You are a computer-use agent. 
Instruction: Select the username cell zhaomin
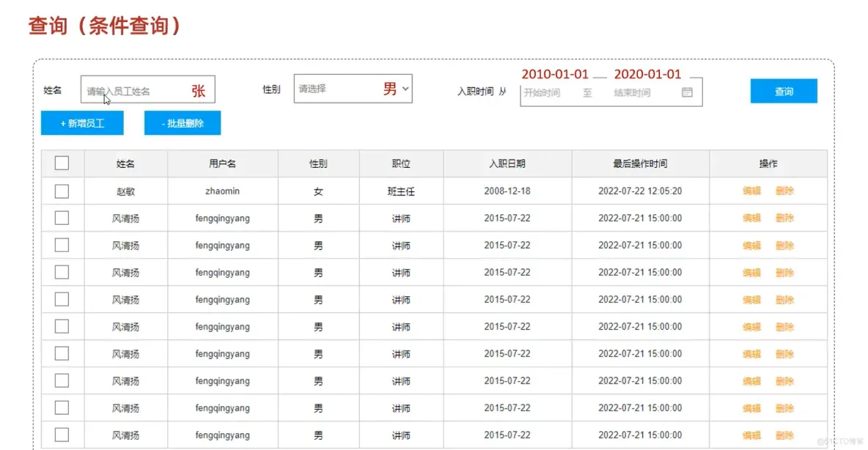pos(223,191)
